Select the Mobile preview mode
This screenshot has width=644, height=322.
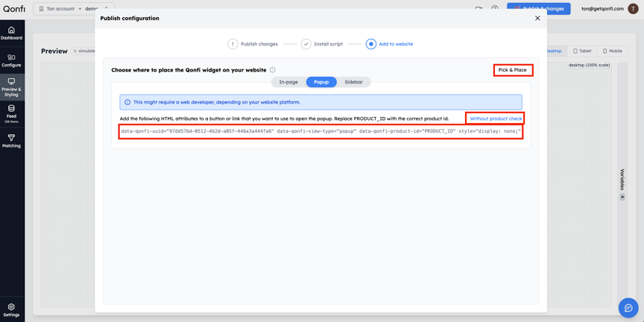point(612,51)
